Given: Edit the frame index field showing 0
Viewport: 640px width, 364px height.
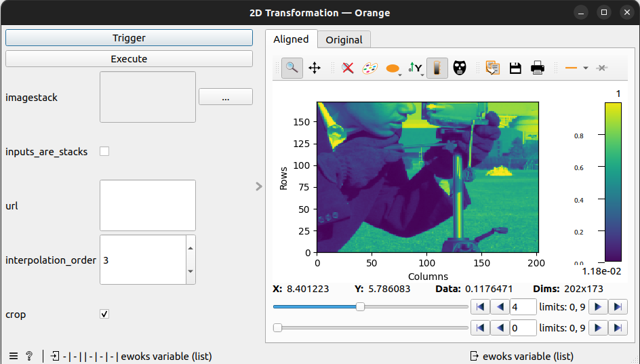Looking at the screenshot, I should 523,327.
